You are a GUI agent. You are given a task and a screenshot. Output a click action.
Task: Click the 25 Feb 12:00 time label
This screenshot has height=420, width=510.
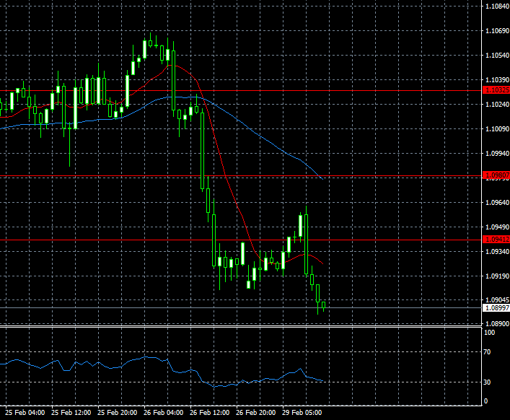[x=71, y=413]
